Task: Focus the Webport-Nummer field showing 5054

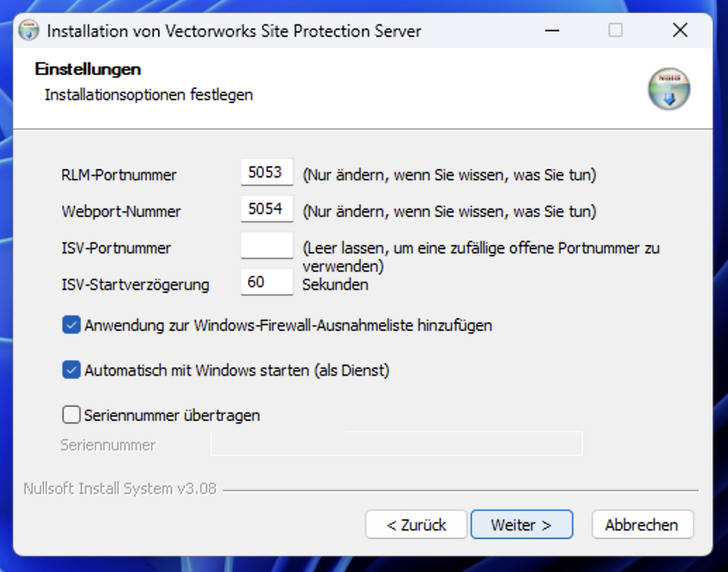Action: [266, 209]
